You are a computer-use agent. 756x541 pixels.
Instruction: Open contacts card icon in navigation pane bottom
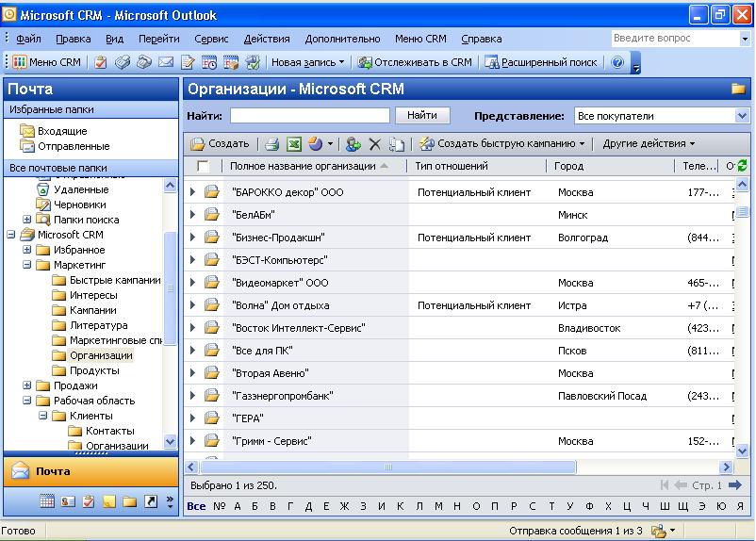[68, 501]
